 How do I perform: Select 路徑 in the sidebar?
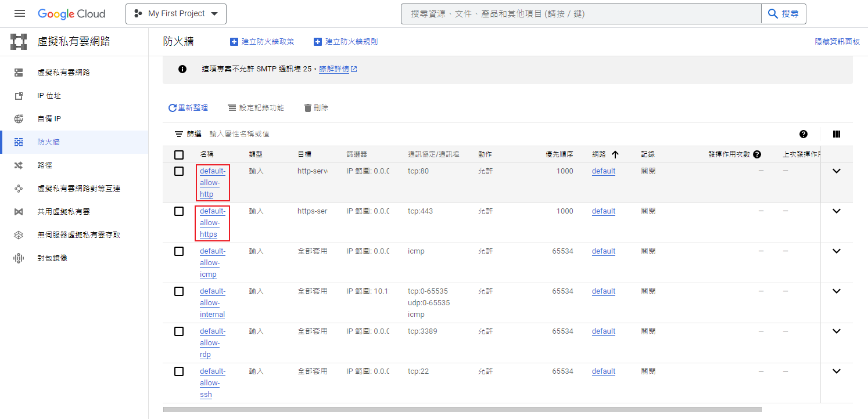click(x=45, y=165)
